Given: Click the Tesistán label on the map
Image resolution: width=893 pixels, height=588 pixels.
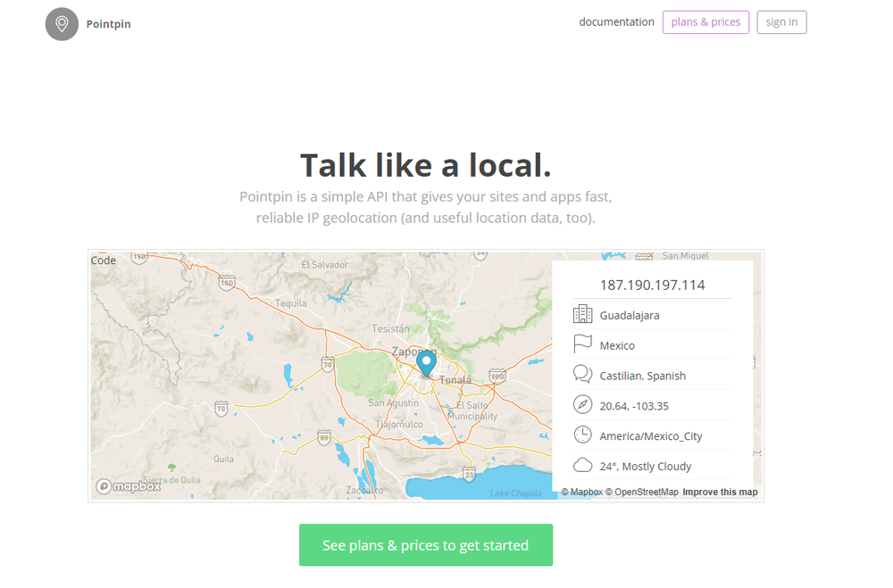Looking at the screenshot, I should tap(391, 328).
